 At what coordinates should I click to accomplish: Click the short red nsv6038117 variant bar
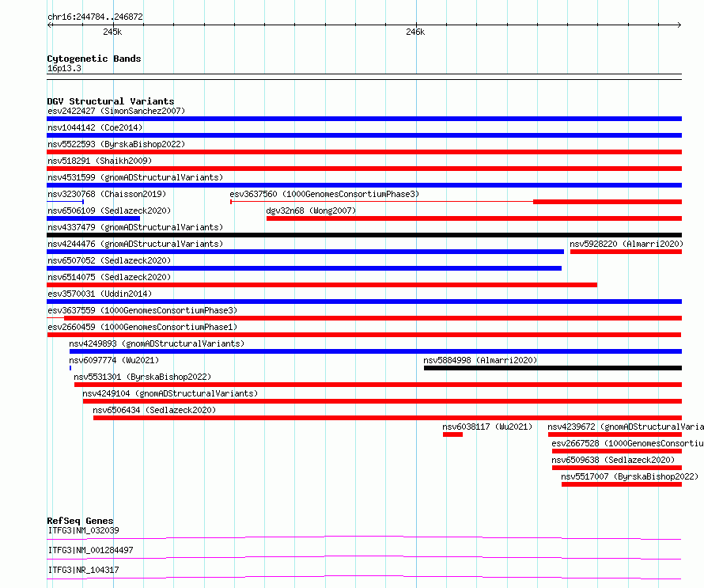coord(452,434)
